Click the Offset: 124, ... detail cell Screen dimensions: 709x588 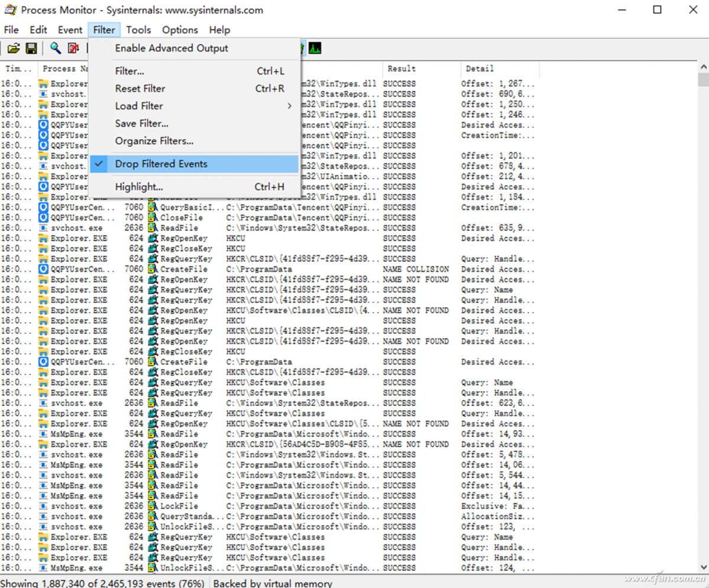pos(498,568)
